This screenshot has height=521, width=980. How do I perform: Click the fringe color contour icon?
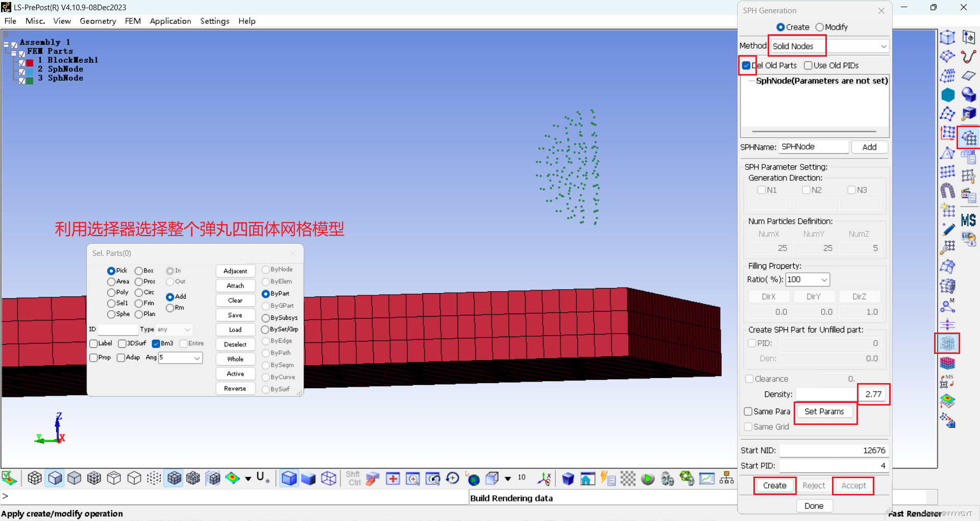[x=232, y=478]
